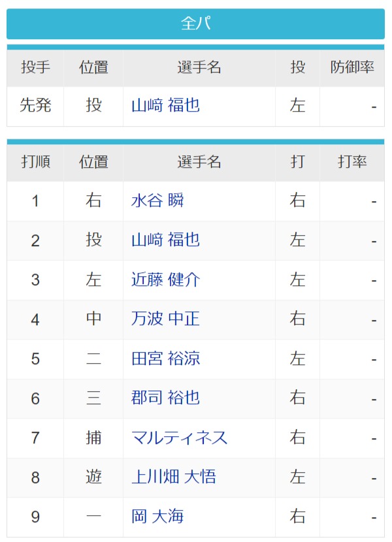Open 田宮 裕涼 player link

click(165, 359)
